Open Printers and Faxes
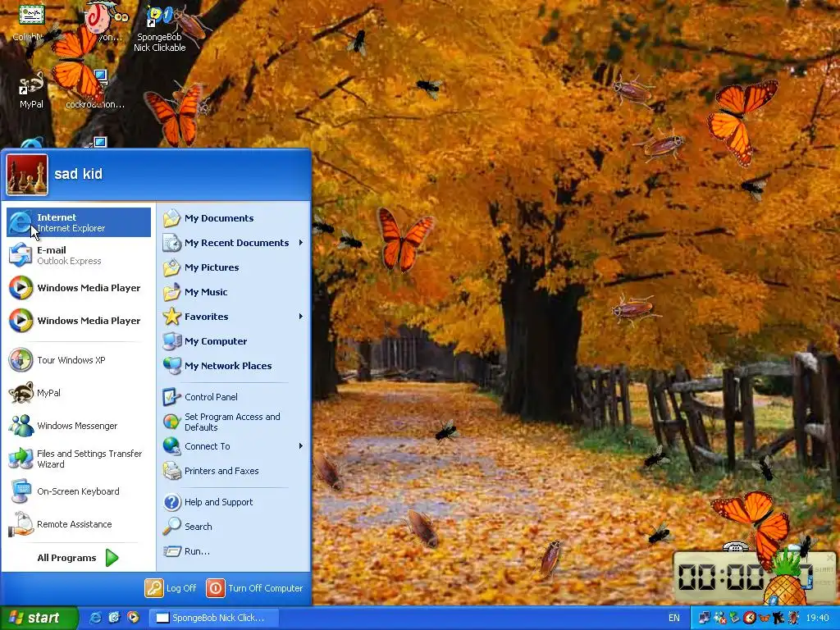This screenshot has height=630, width=840. point(234,471)
